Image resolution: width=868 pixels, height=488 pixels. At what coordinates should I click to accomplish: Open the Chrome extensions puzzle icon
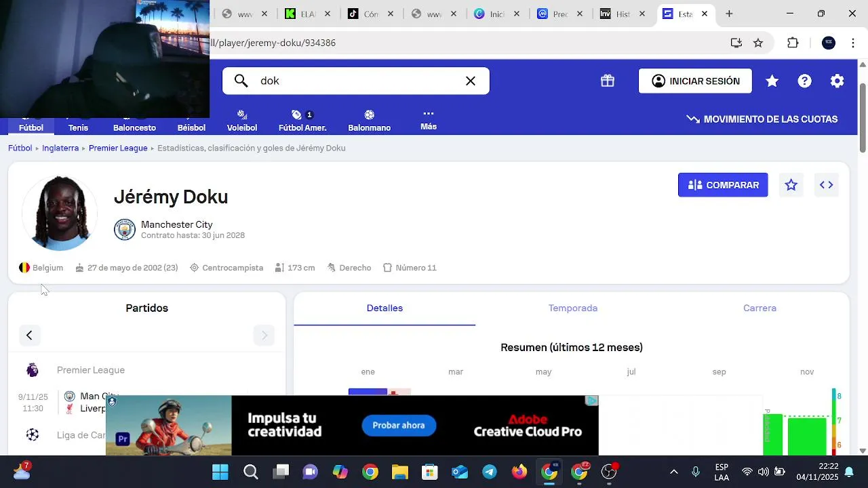click(x=793, y=43)
